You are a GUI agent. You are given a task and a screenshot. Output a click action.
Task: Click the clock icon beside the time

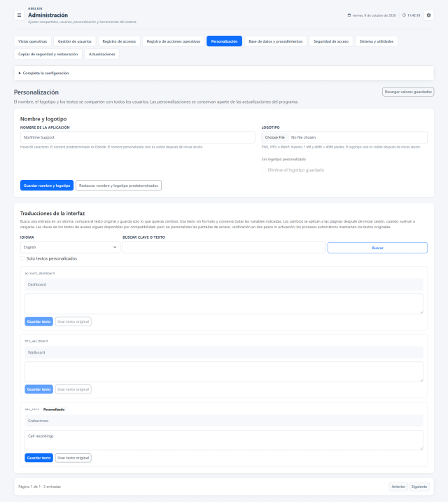click(404, 15)
